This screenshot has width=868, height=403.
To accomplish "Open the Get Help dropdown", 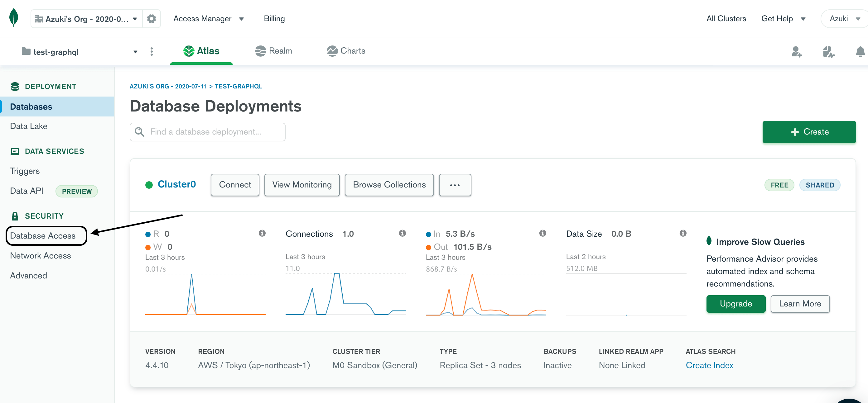I will point(783,18).
